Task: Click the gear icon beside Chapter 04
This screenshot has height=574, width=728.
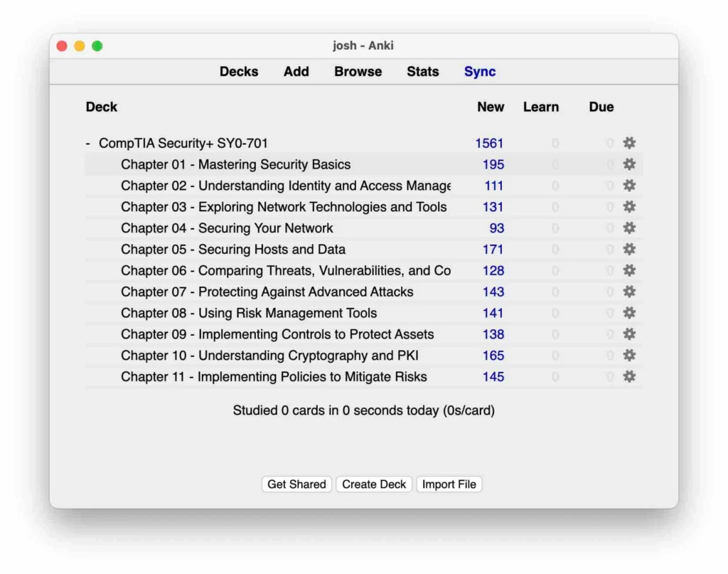Action: point(629,228)
